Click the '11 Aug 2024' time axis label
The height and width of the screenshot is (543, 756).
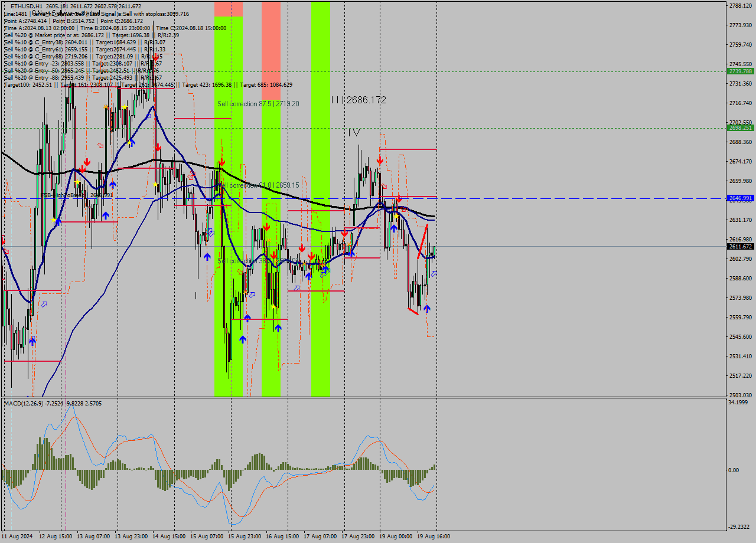pos(17,537)
